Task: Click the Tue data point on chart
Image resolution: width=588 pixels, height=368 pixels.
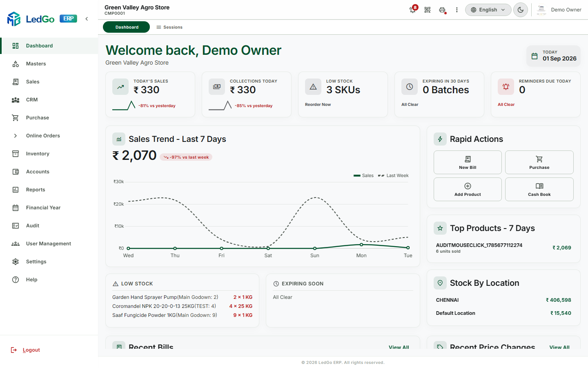Action: pos(408,248)
